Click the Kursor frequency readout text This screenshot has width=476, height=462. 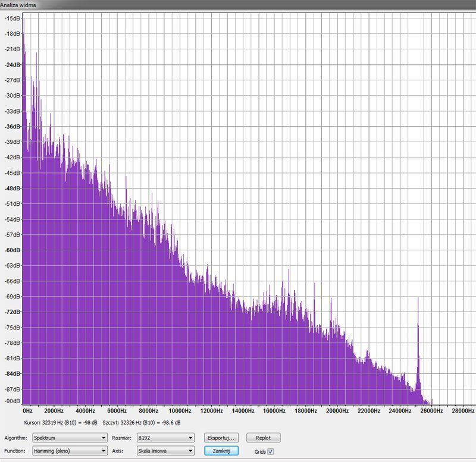click(61, 423)
